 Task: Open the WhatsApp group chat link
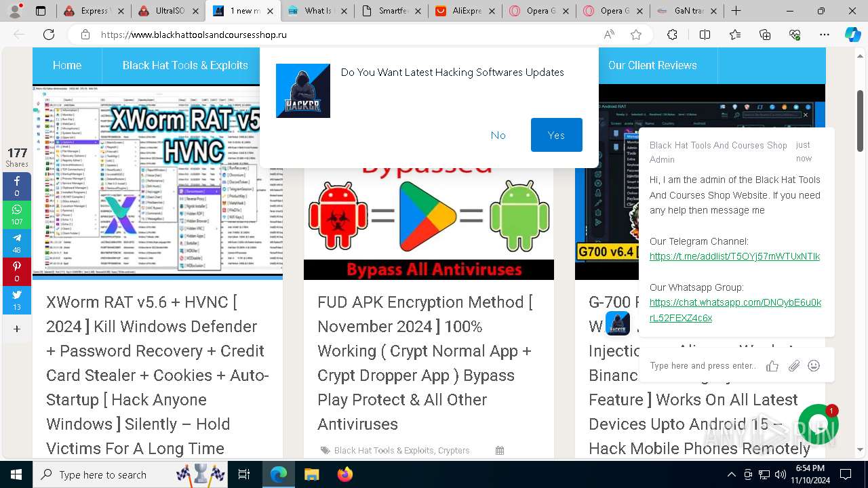click(x=735, y=310)
